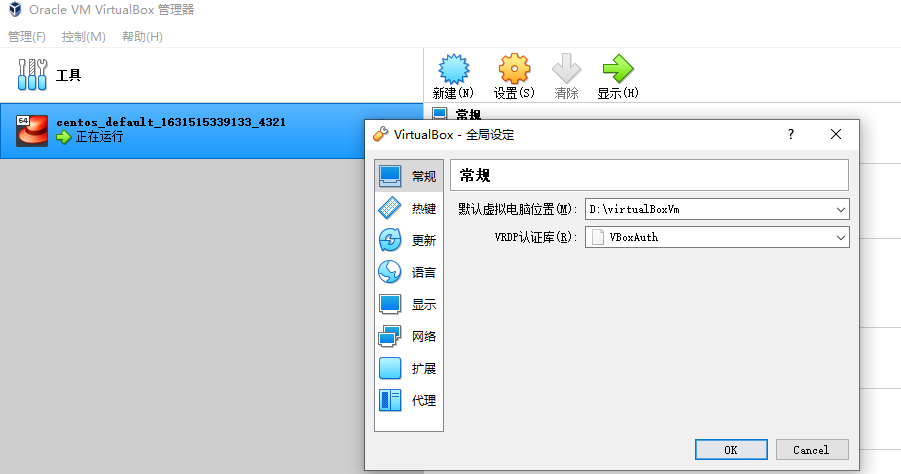Select the Network (网络) monitors icon
This screenshot has height=474, width=901.
pyautogui.click(x=390, y=336)
